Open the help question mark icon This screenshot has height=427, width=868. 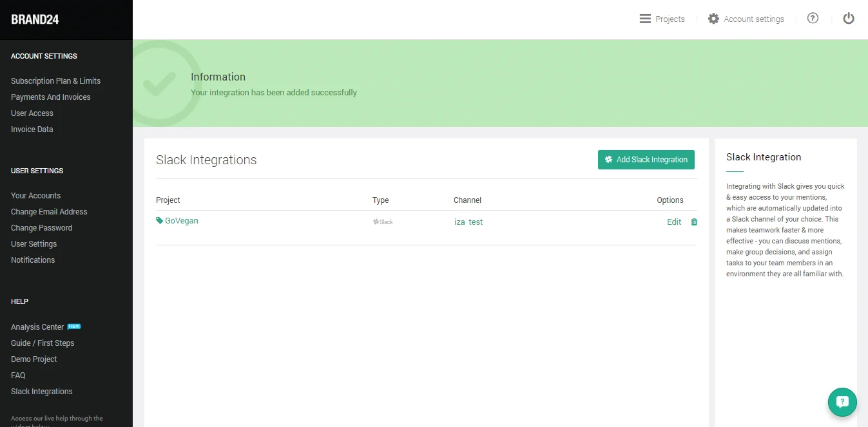[813, 19]
